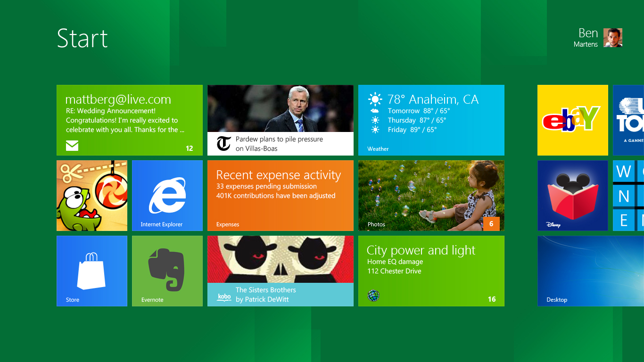Click the 'Store' tile label
Image resolution: width=644 pixels, height=362 pixels.
click(73, 300)
